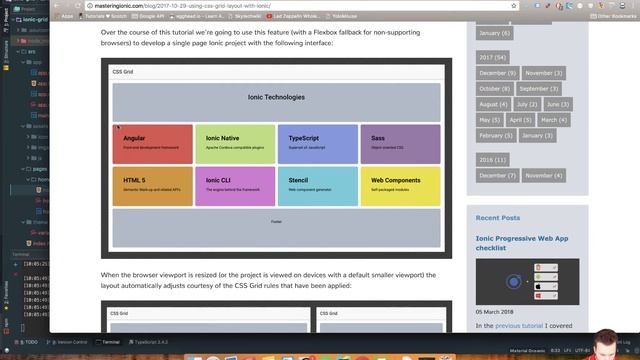Click the Ionic Technologies header in image
Image resolution: width=640 pixels, height=360 pixels.
276,102
